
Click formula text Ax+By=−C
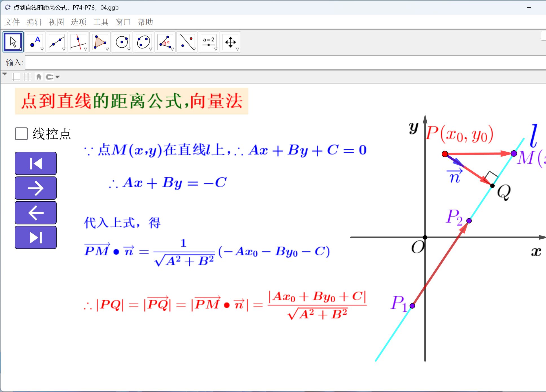point(168,183)
